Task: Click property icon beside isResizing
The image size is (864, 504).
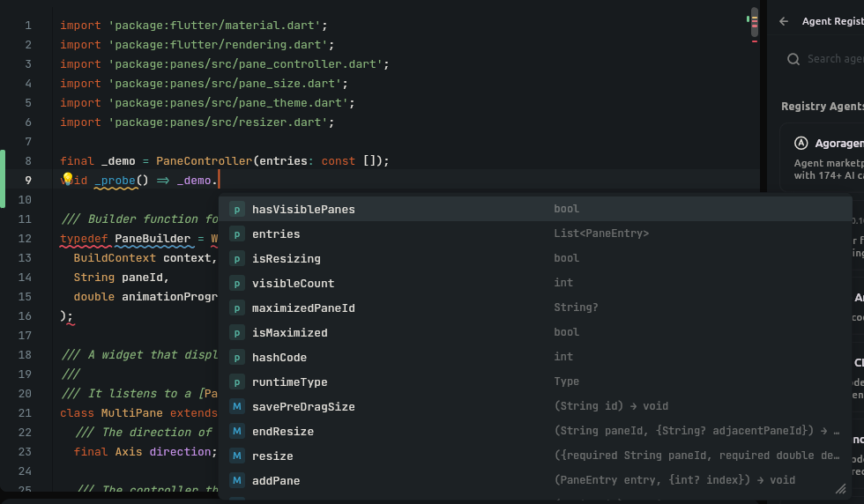Action: point(237,258)
